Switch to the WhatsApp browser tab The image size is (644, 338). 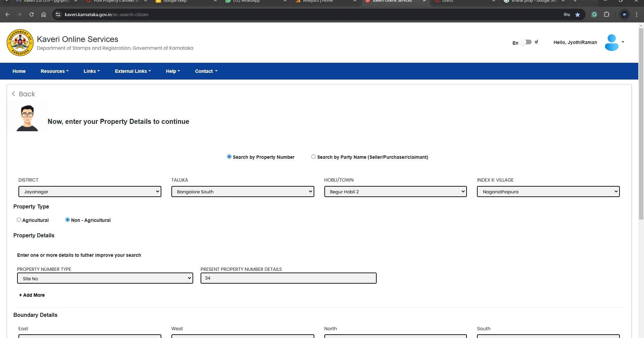255,1
